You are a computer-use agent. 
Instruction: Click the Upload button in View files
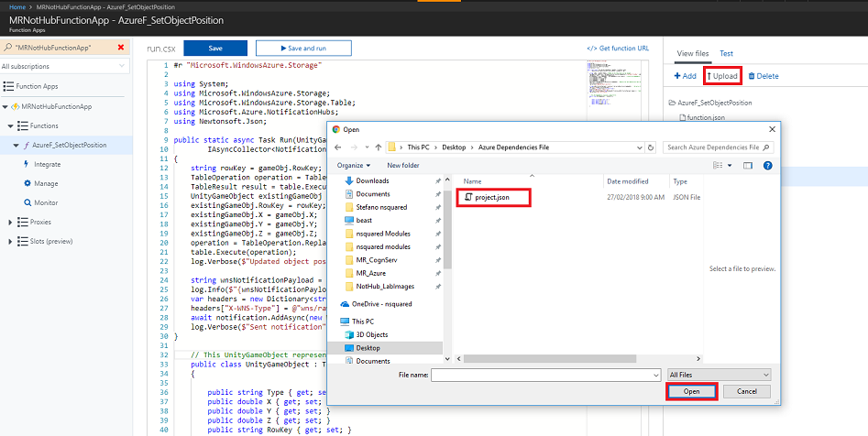click(x=722, y=76)
